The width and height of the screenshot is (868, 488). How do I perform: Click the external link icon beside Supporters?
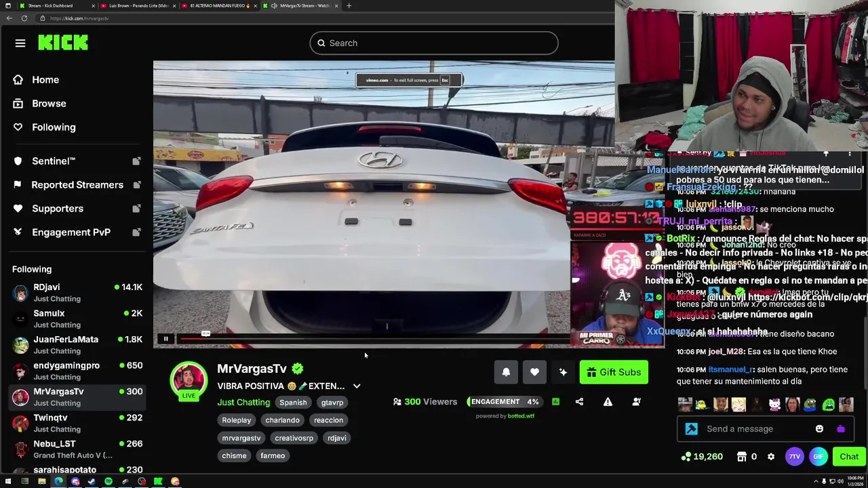pyautogui.click(x=136, y=209)
